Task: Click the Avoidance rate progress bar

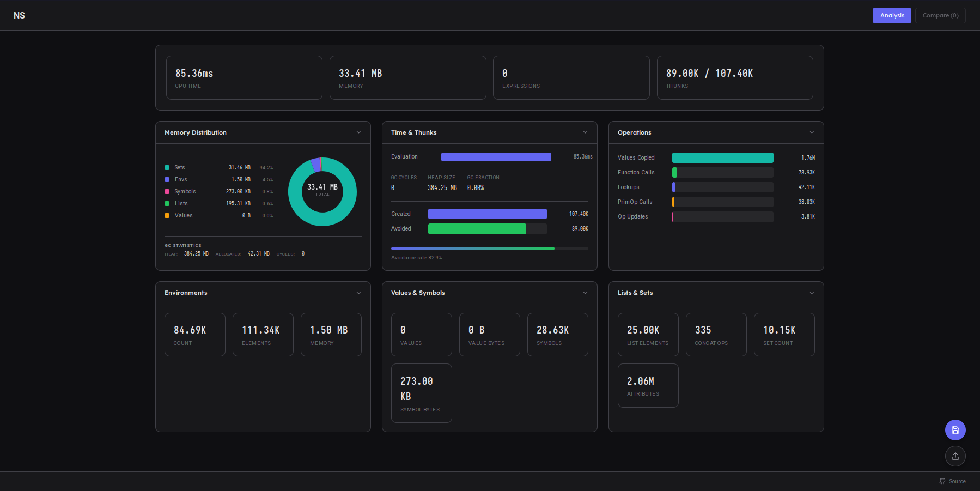Action: (489, 248)
